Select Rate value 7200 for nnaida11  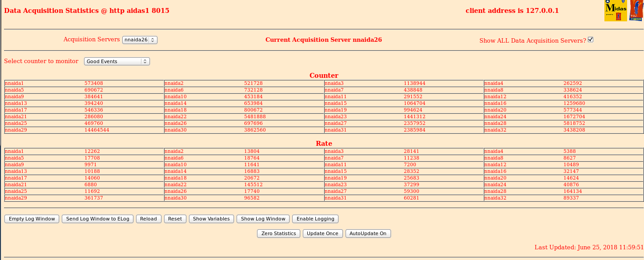click(410, 164)
